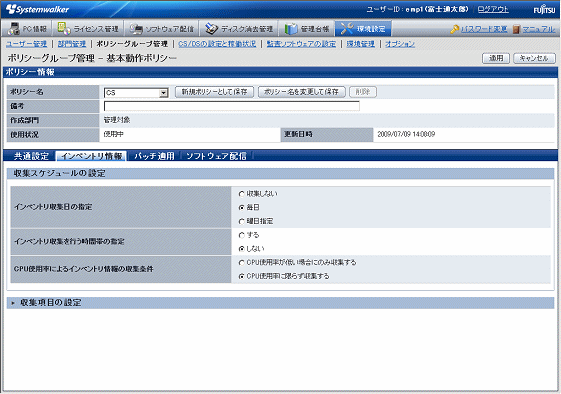
Task: Click the FUJITSU logo
Action: coord(544,9)
